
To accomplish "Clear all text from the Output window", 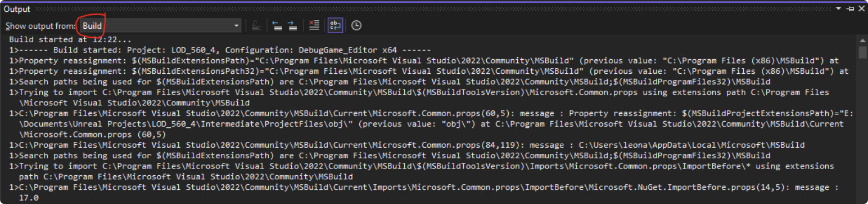I will (314, 25).
